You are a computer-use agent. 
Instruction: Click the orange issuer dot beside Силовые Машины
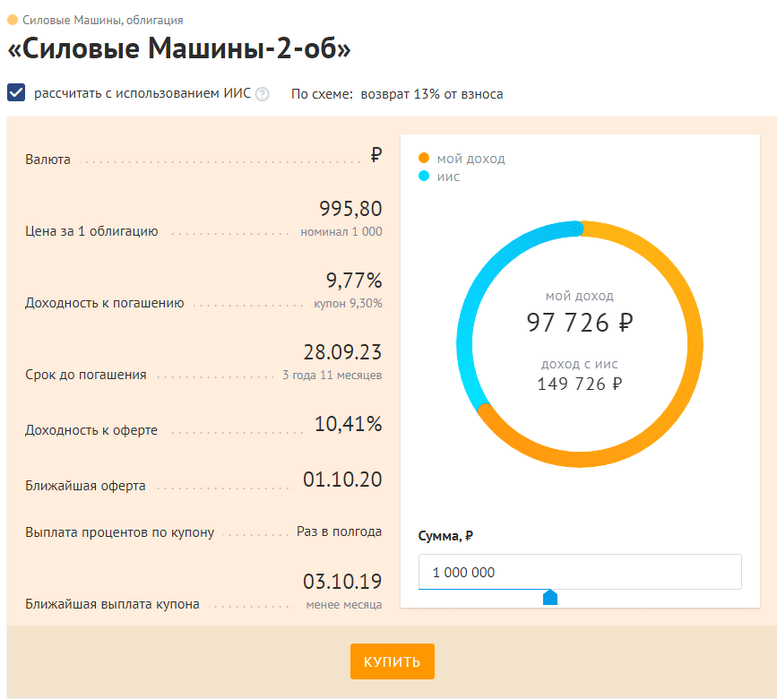point(13,21)
